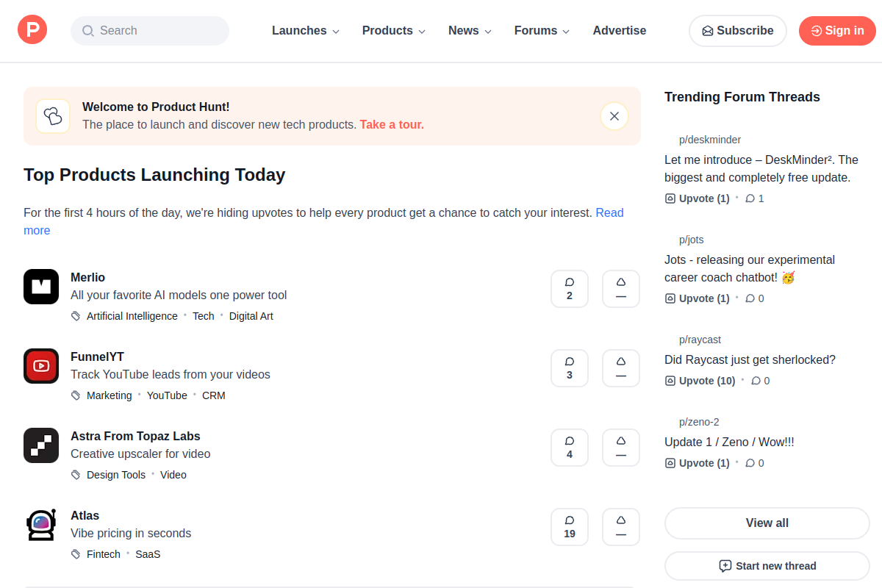
Task: Open the Astra From Topaz Labs thumbnail
Action: click(41, 445)
